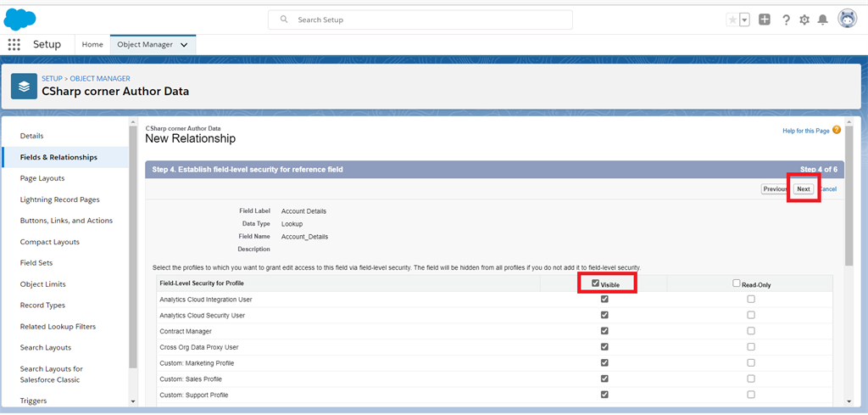Open the App Launcher dots grid

(14, 45)
